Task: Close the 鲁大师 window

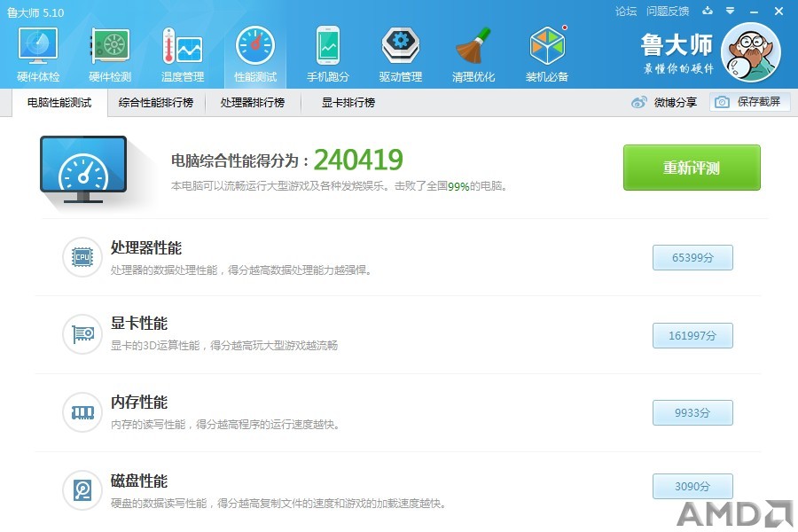Action: (x=778, y=12)
